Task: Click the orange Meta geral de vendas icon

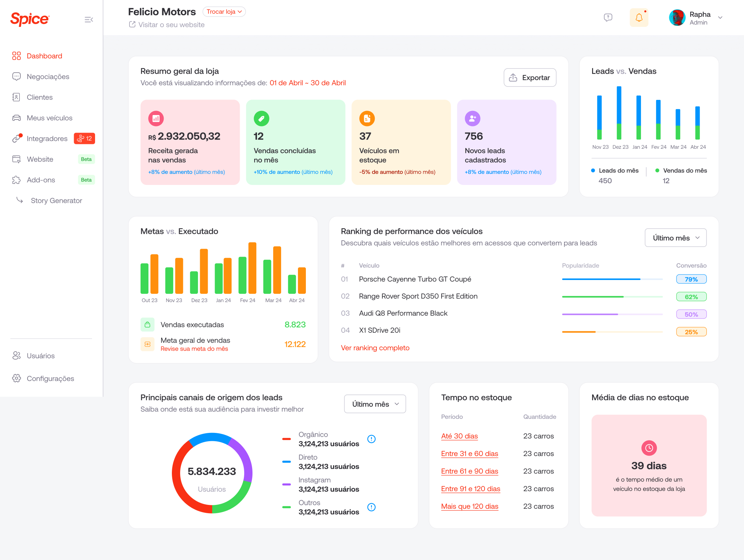Action: coord(147,344)
